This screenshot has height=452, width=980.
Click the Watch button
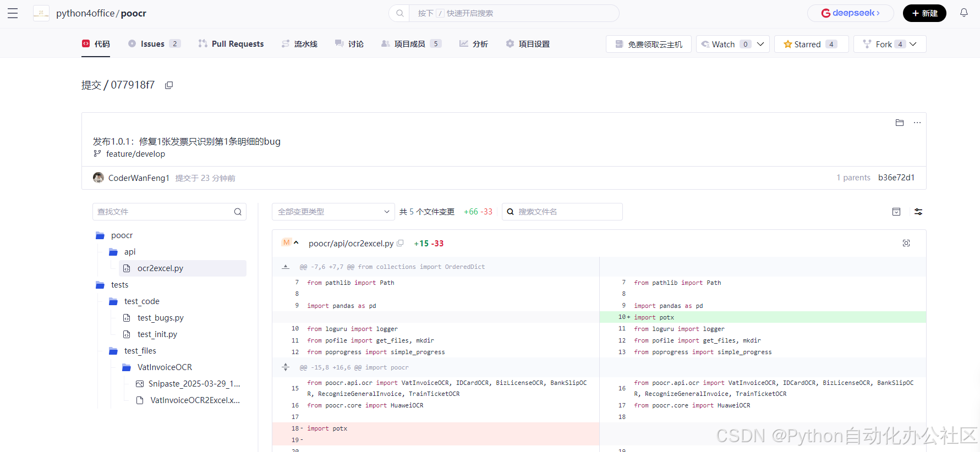pos(723,44)
